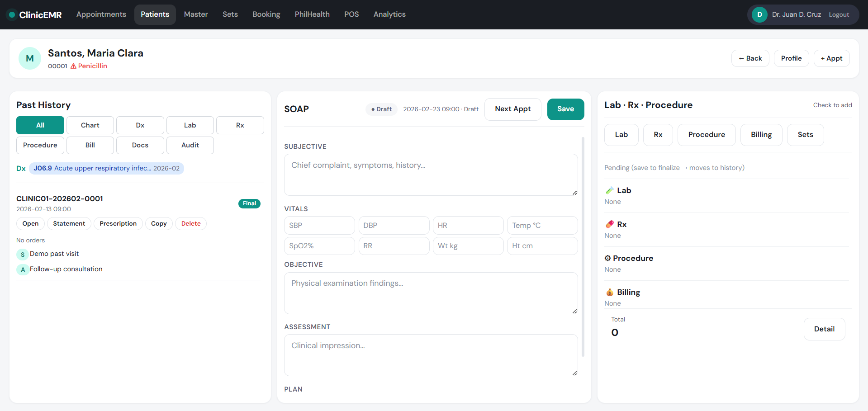868x411 pixels.
Task: Go to the Analytics tab
Action: tap(389, 14)
